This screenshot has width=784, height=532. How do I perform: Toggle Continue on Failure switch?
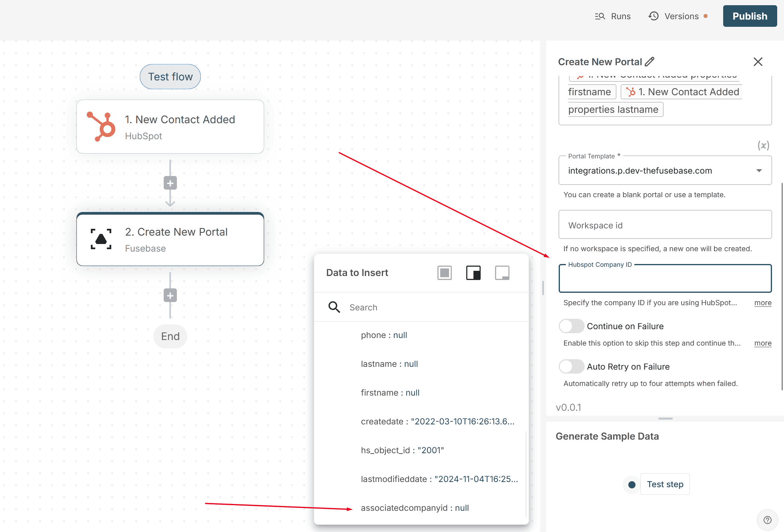click(571, 326)
